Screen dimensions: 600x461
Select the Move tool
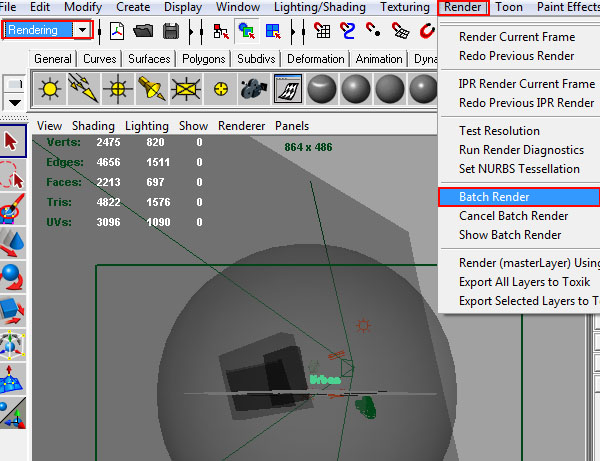13,243
